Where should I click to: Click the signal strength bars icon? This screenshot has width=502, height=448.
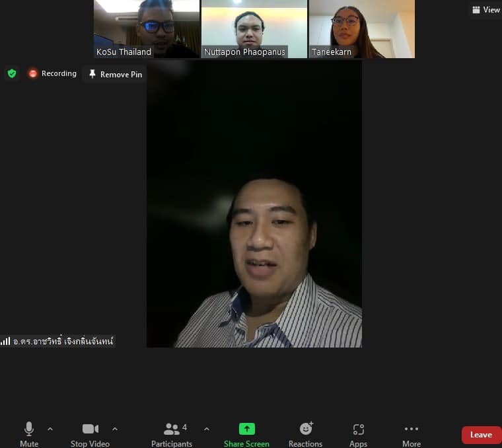(5, 342)
